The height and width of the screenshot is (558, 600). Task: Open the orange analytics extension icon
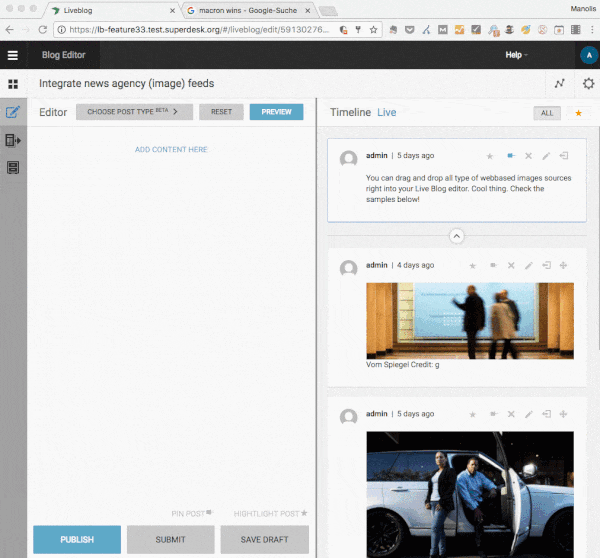click(x=459, y=29)
